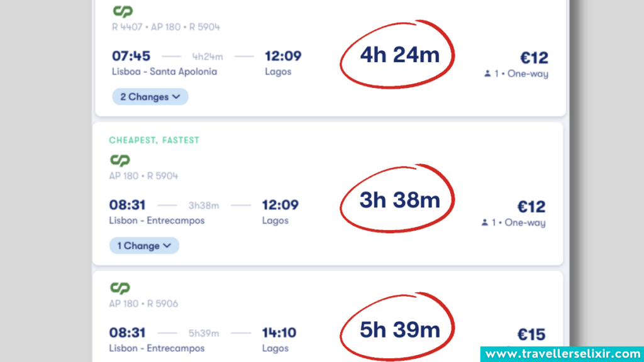Viewport: 644px width, 362px height.
Task: Select the 07:45 departure time
Action: [131, 56]
